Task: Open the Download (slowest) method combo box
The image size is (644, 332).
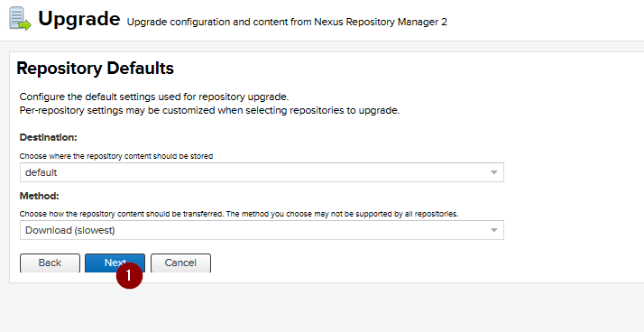Action: click(262, 230)
